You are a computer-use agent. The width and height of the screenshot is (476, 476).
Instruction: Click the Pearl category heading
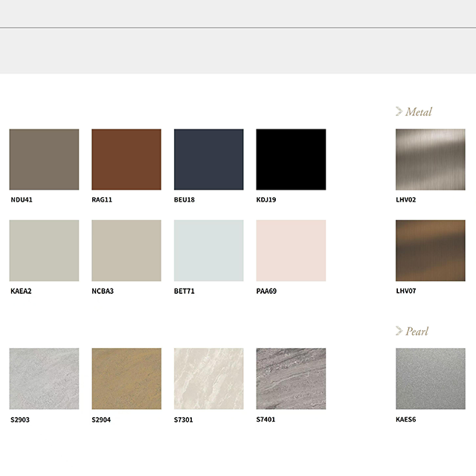click(417, 332)
